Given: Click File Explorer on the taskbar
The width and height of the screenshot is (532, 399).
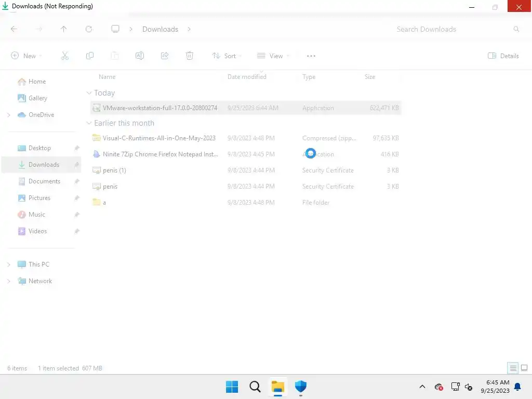Looking at the screenshot, I should [278, 387].
